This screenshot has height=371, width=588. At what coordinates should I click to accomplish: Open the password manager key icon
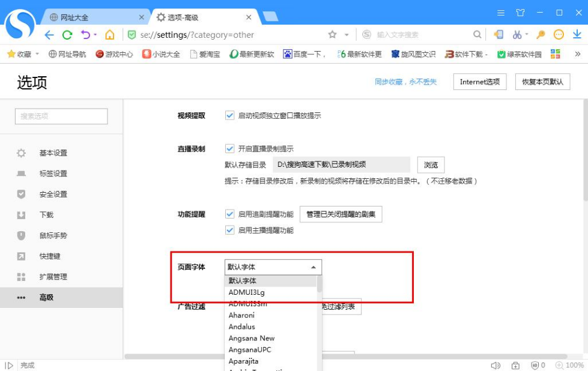(541, 35)
